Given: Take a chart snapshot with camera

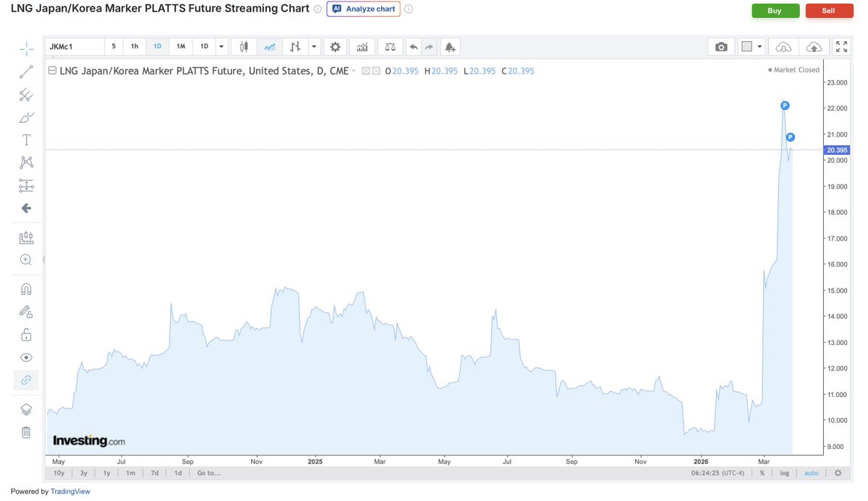Looking at the screenshot, I should point(721,46).
